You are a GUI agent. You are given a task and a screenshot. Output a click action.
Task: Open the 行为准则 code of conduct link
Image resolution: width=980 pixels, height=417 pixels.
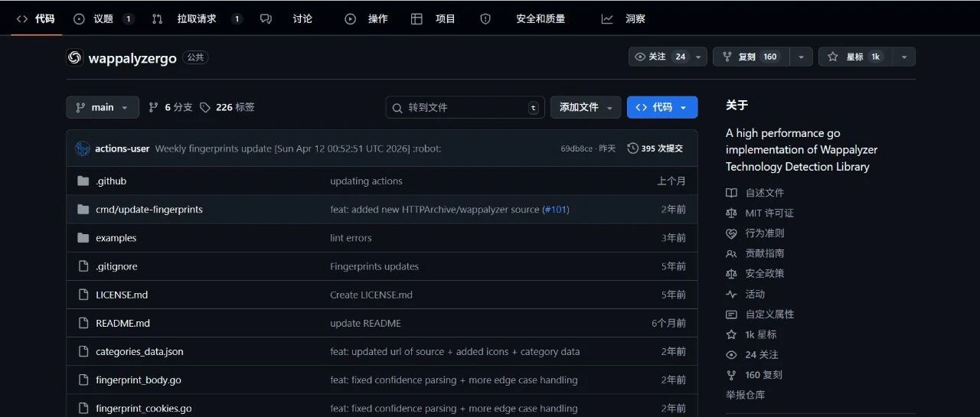click(x=756, y=233)
